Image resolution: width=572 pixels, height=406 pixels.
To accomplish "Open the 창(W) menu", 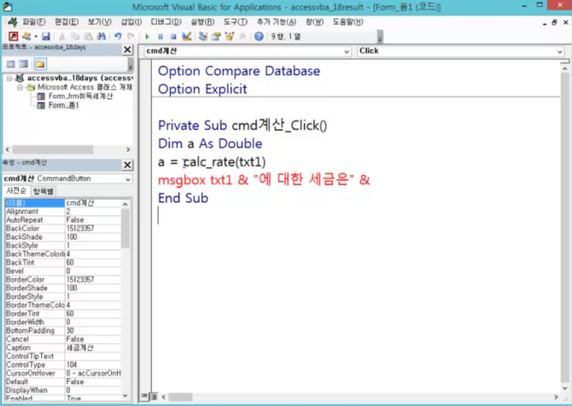I will coord(314,22).
